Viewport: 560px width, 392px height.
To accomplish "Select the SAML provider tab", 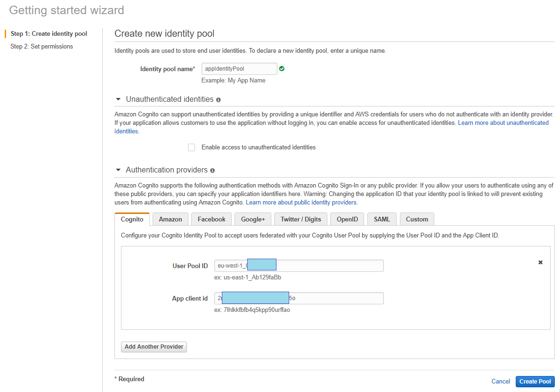I will 382,219.
